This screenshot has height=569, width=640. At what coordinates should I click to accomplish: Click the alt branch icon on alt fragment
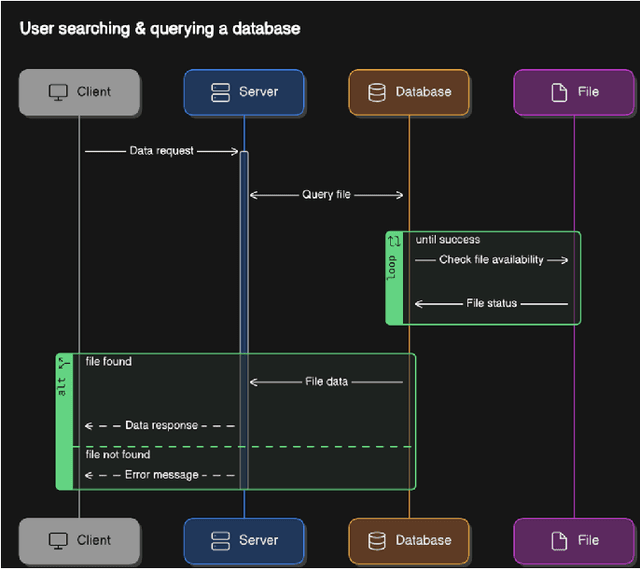pyautogui.click(x=64, y=361)
